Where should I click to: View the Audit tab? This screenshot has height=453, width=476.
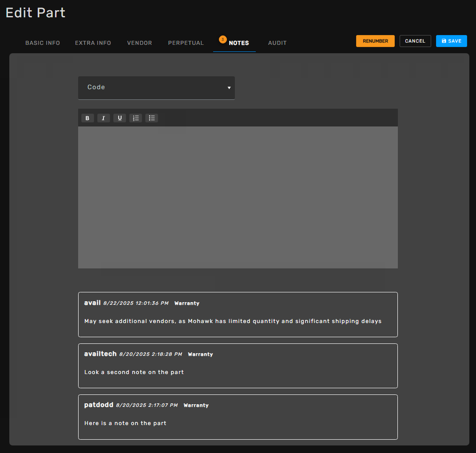277,43
